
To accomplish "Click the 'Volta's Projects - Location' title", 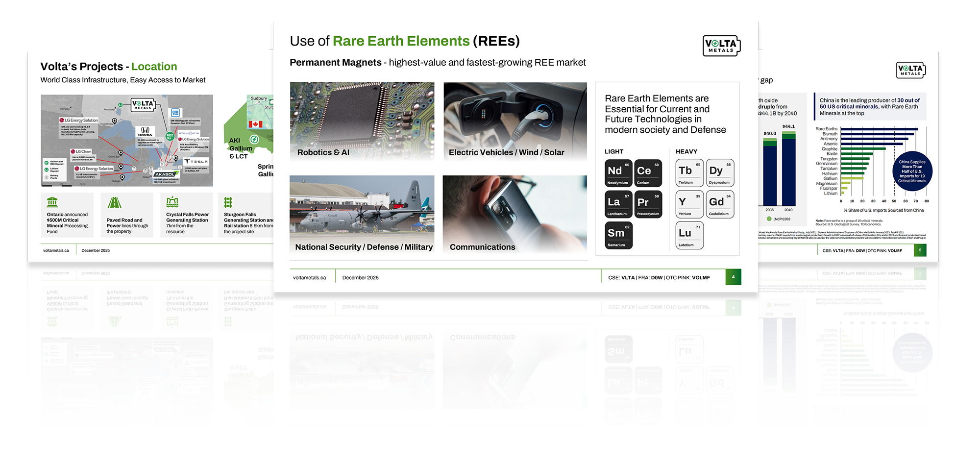I will (x=109, y=67).
